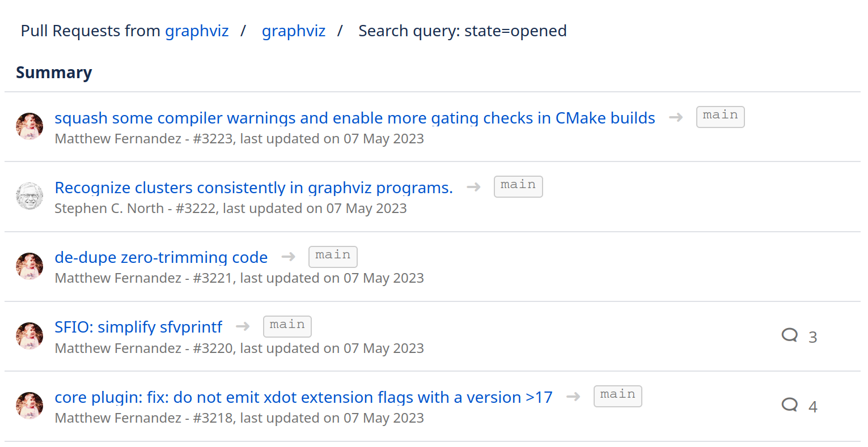This screenshot has height=447, width=868.
Task: Open pull request about squashing compiler warnings
Action: click(x=354, y=118)
